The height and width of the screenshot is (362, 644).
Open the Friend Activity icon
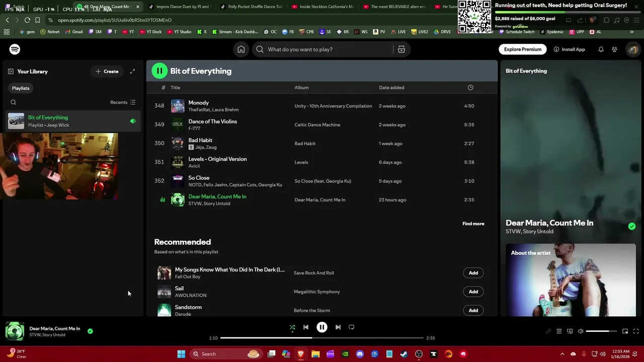click(614, 49)
